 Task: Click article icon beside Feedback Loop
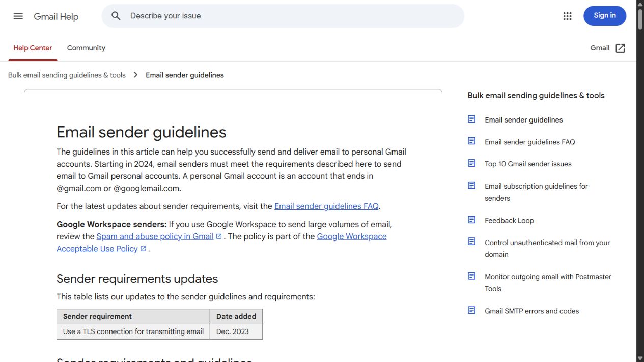(472, 220)
